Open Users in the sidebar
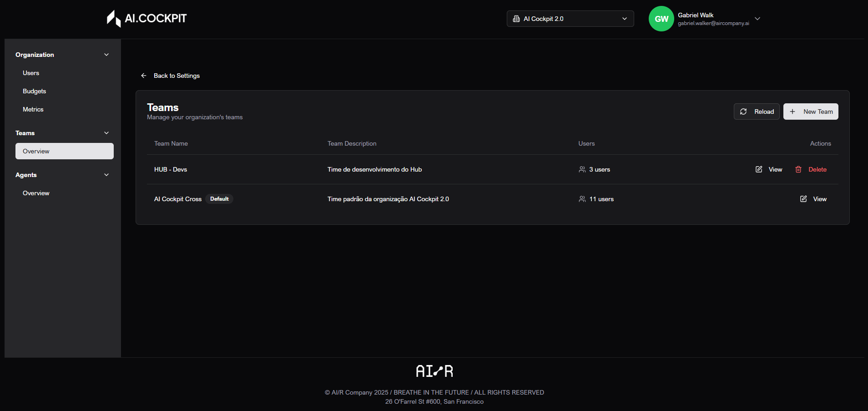 (31, 73)
